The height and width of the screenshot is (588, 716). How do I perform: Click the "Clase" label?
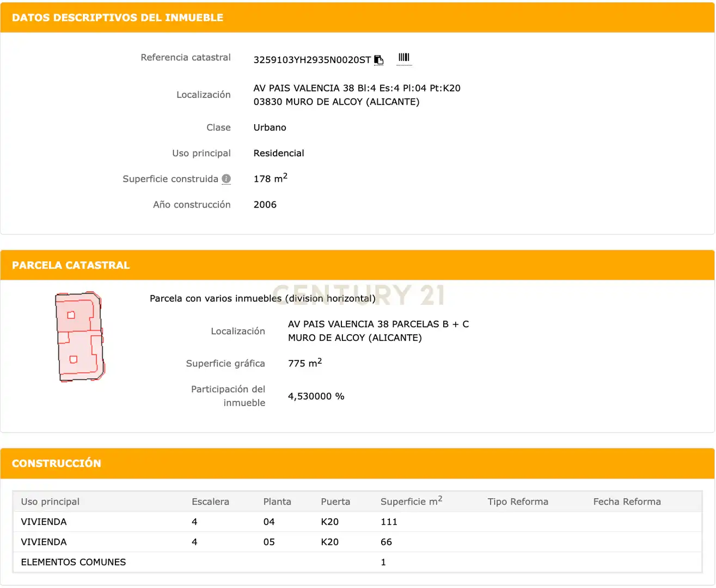click(218, 127)
